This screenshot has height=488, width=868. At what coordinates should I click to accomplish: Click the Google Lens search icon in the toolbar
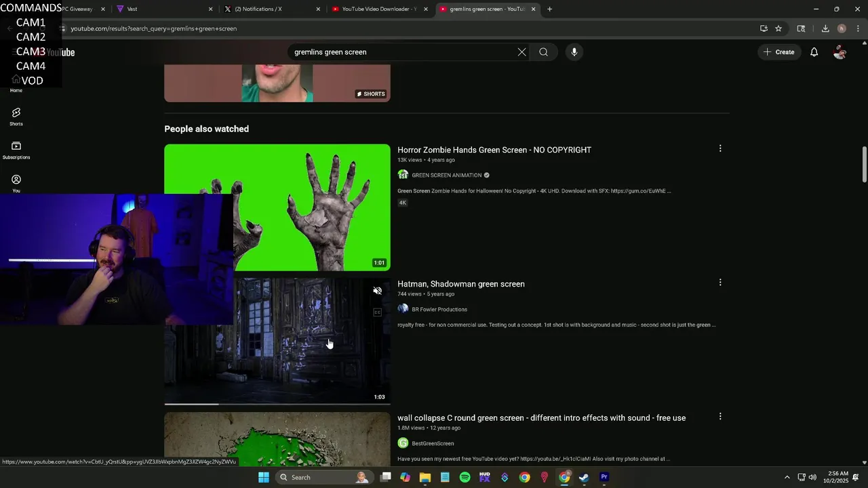click(x=801, y=28)
